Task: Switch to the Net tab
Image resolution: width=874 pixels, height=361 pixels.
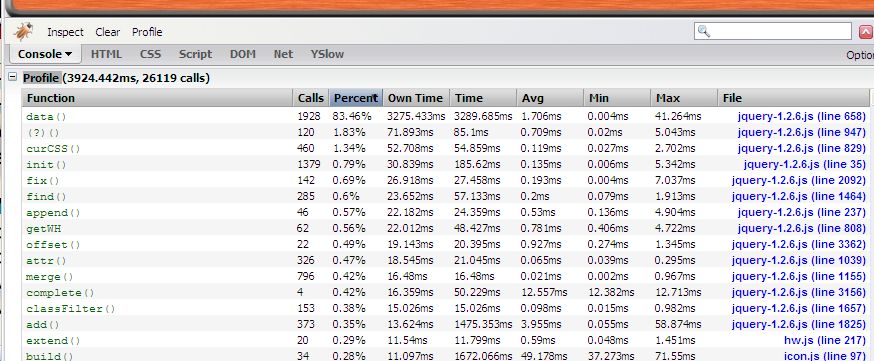Action: point(283,54)
